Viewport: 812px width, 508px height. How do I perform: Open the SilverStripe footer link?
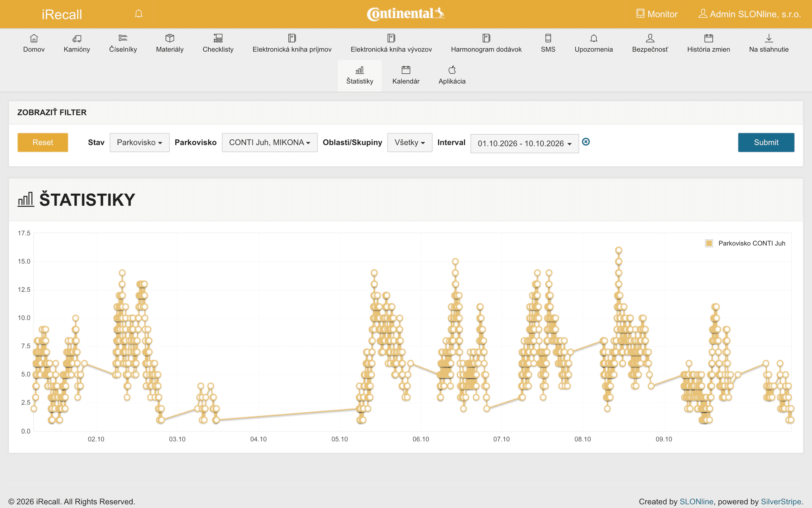781,501
